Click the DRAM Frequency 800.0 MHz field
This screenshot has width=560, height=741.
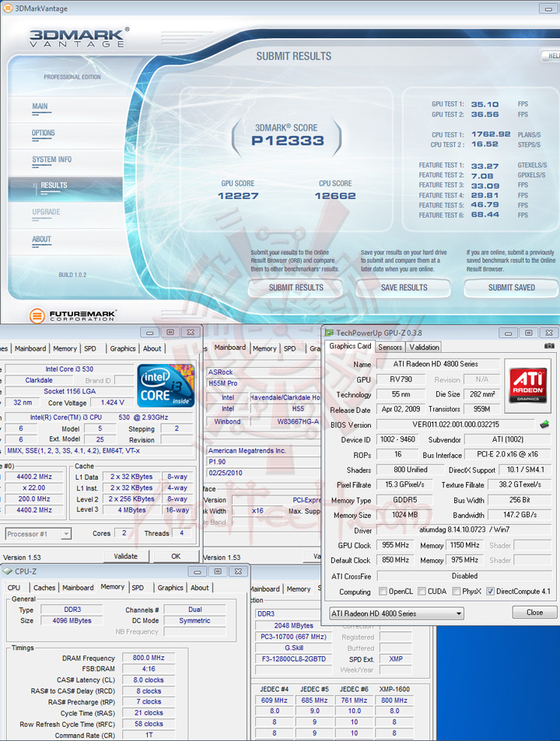point(149,658)
